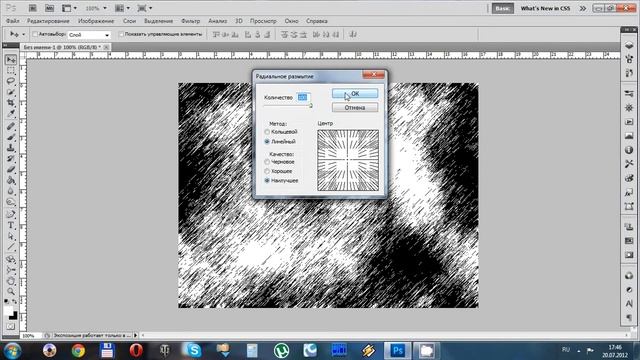Select the Move tool in the toolbox

[11, 60]
